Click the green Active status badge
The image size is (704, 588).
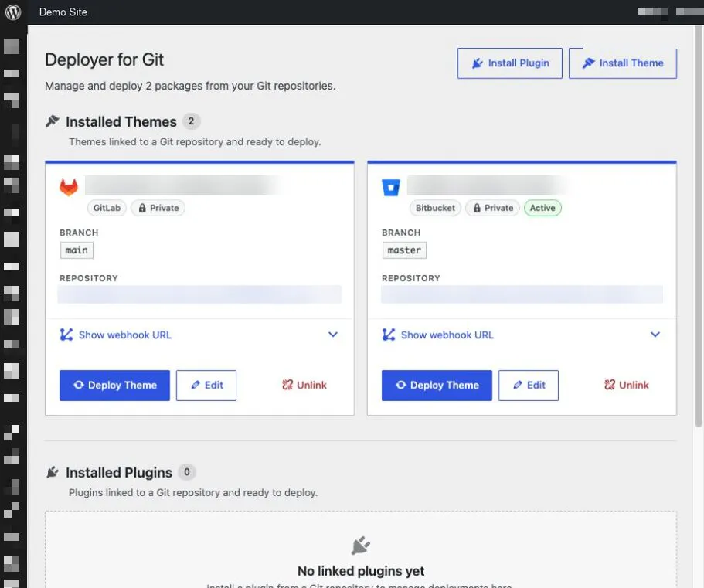[542, 208]
